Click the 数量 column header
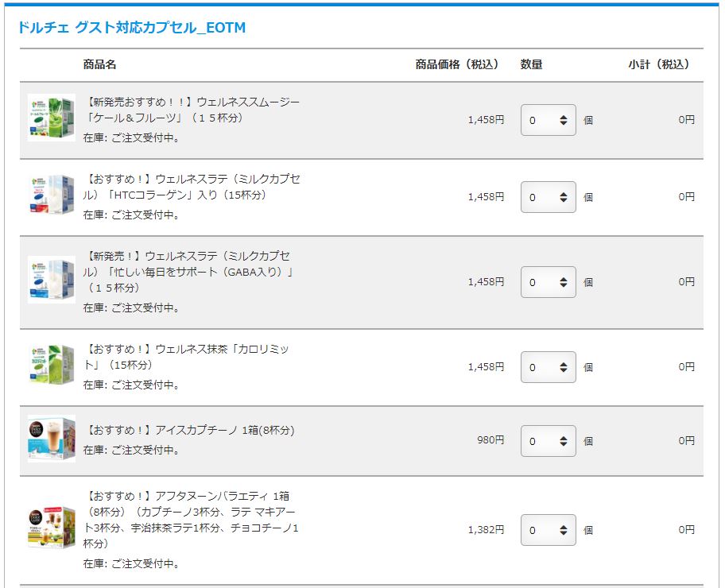 tap(531, 64)
